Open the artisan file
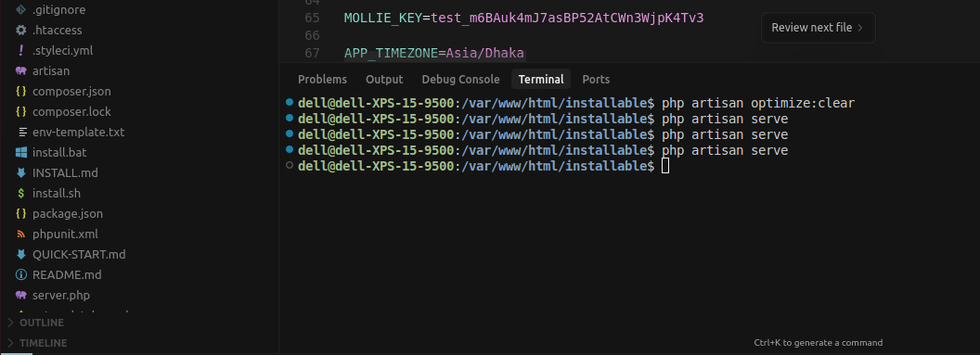 click(51, 71)
